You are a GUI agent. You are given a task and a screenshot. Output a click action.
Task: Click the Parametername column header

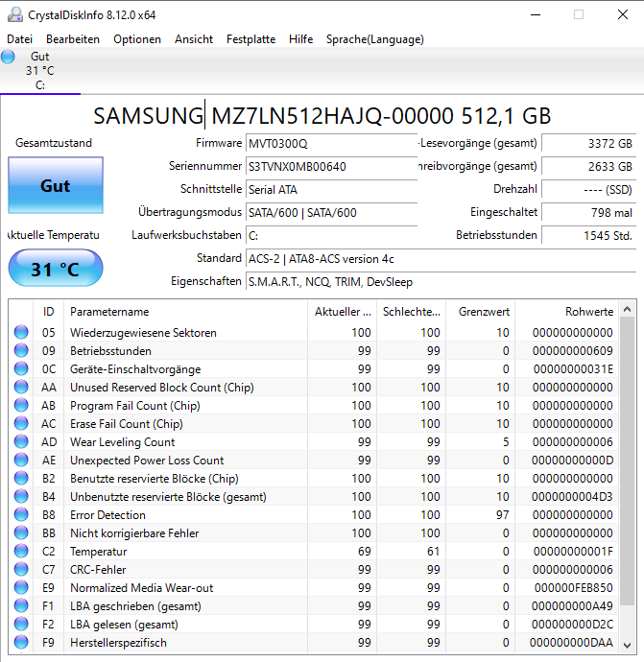185,312
